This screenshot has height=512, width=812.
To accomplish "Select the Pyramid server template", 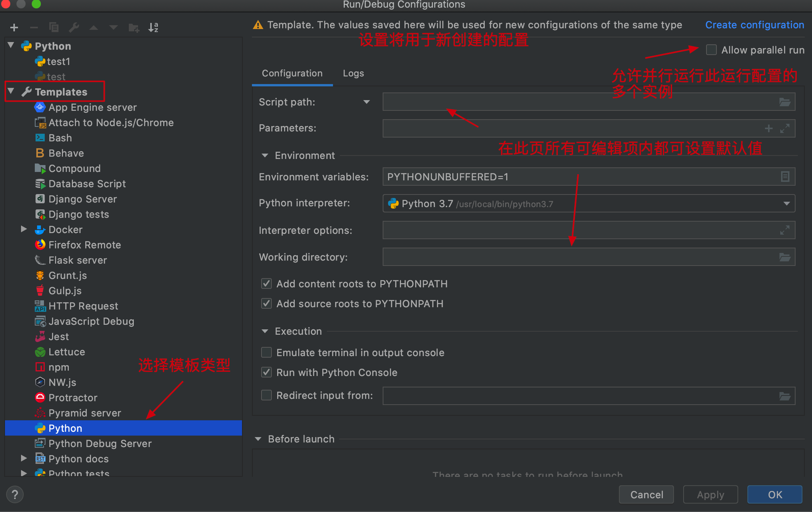I will [78, 413].
